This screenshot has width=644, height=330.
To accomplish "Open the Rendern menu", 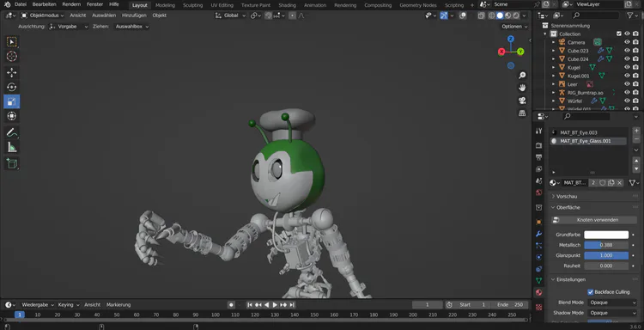I will coord(71,4).
